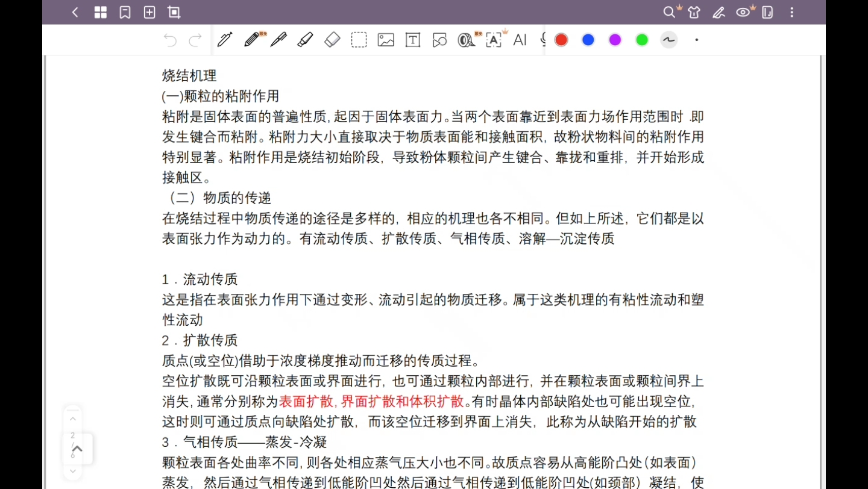Select the highlighter tool

pos(306,40)
